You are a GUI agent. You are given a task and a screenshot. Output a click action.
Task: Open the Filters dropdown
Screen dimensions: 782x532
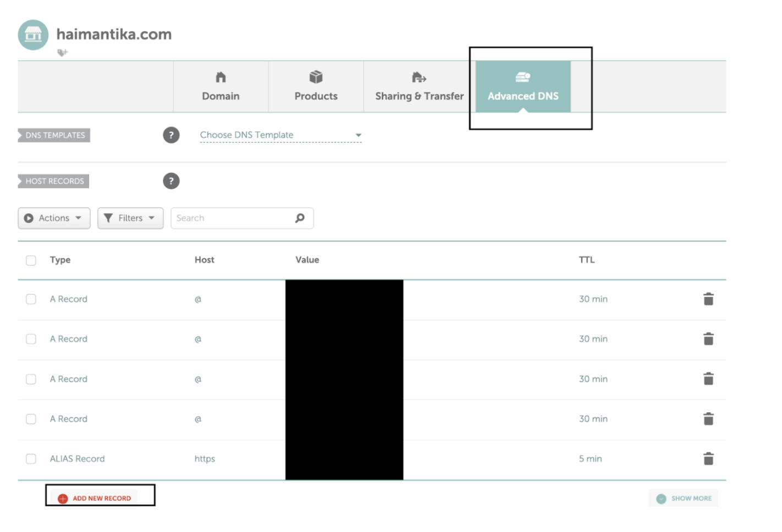point(130,218)
